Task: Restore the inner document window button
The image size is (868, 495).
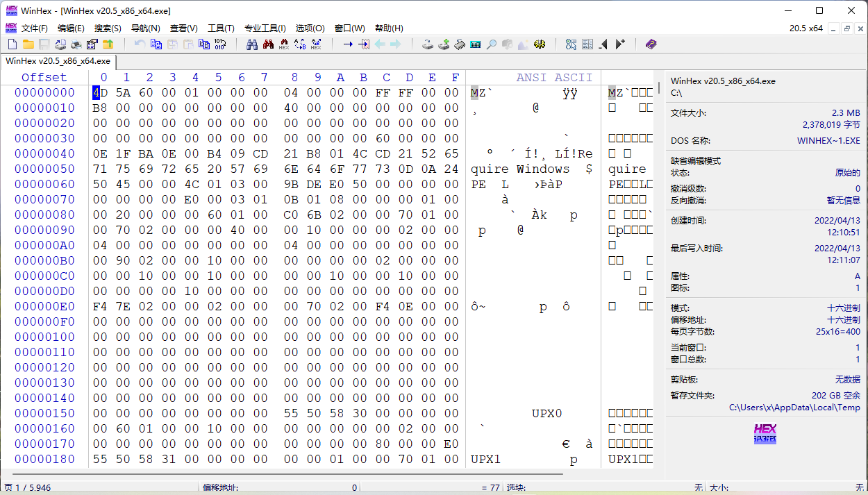Action: [847, 28]
